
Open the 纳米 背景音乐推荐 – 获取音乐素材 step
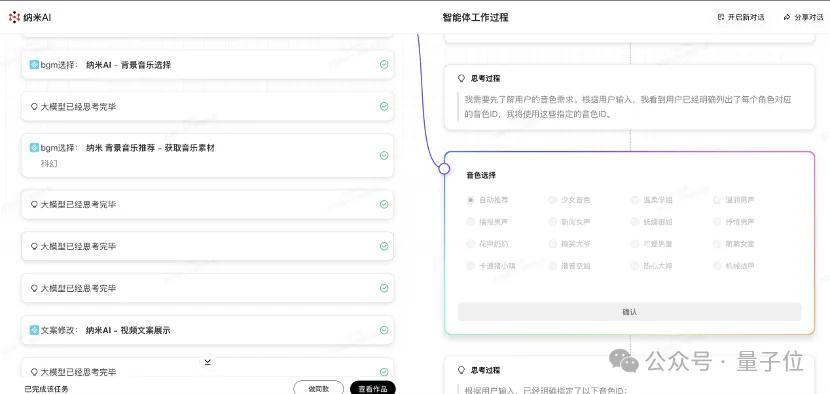[x=208, y=155]
